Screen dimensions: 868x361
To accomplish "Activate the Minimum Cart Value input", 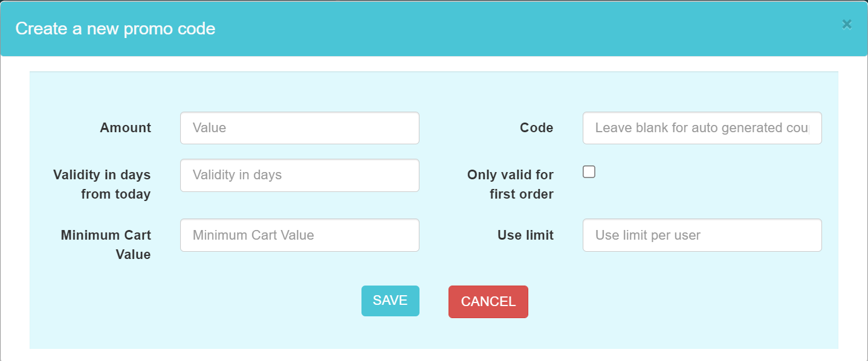I will 300,235.
